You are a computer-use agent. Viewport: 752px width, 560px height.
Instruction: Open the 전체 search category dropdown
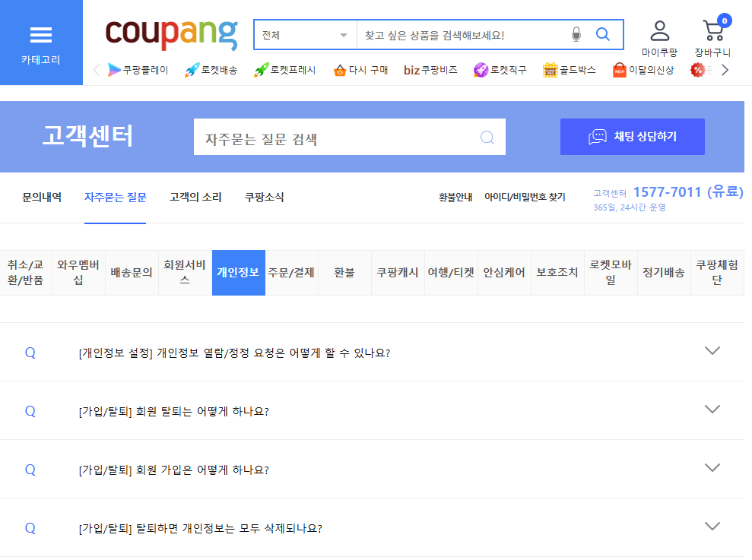(x=304, y=34)
